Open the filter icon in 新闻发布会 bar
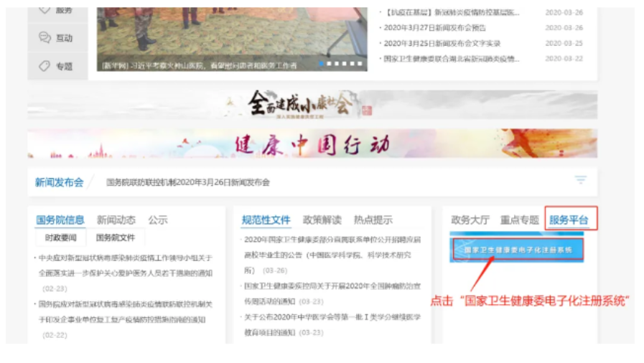 [580, 180]
